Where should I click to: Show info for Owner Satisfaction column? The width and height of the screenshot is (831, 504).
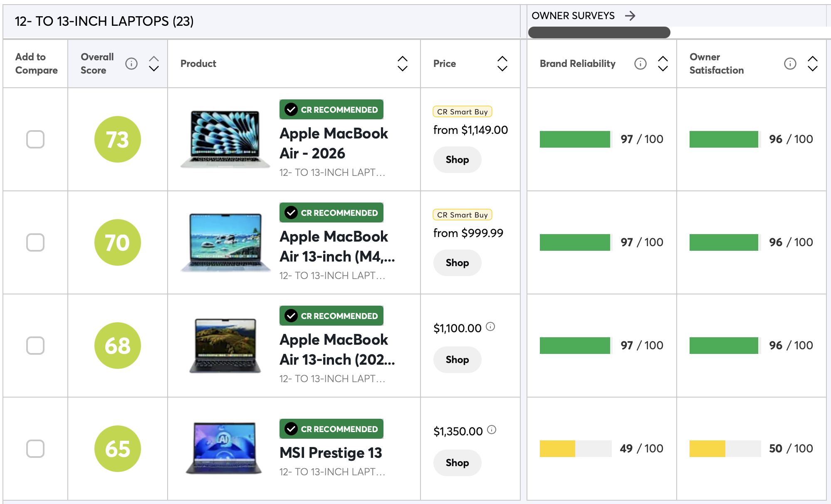790,64
